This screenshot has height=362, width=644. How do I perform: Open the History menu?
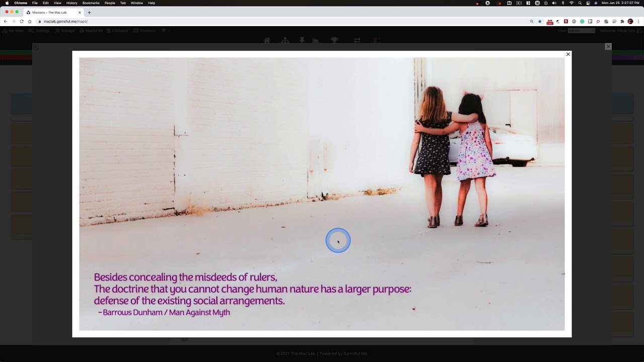(x=72, y=3)
